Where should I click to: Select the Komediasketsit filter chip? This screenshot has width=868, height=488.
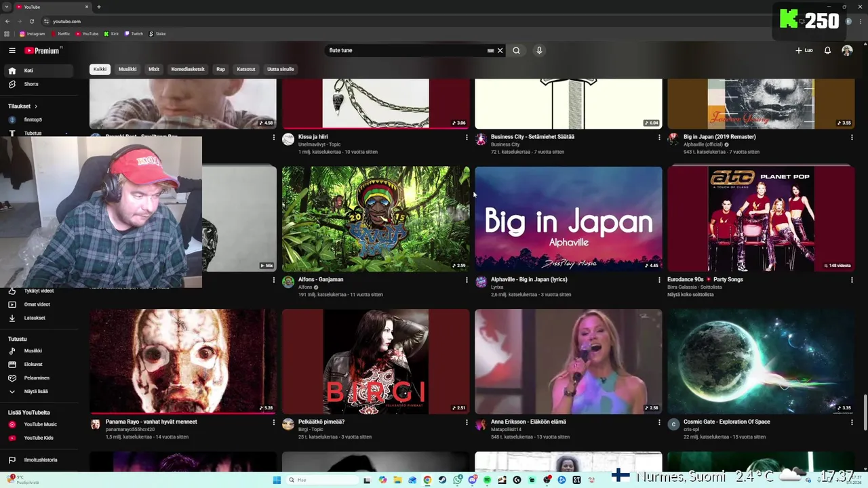[x=188, y=69]
